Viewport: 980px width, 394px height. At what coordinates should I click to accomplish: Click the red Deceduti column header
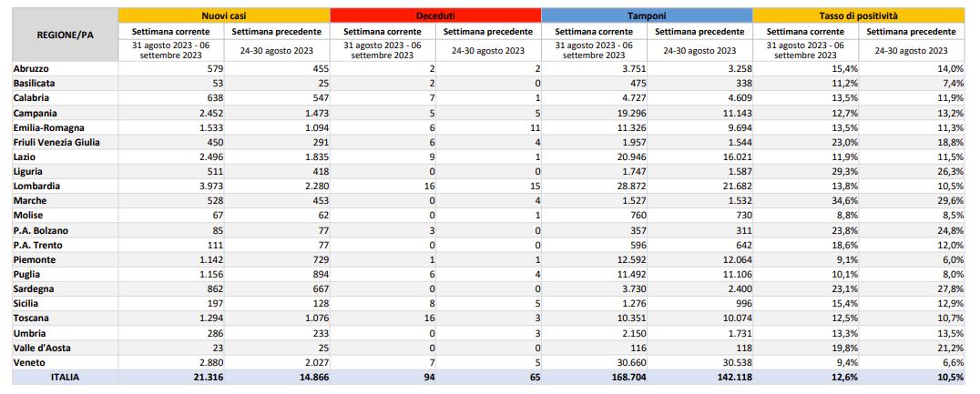click(x=435, y=15)
